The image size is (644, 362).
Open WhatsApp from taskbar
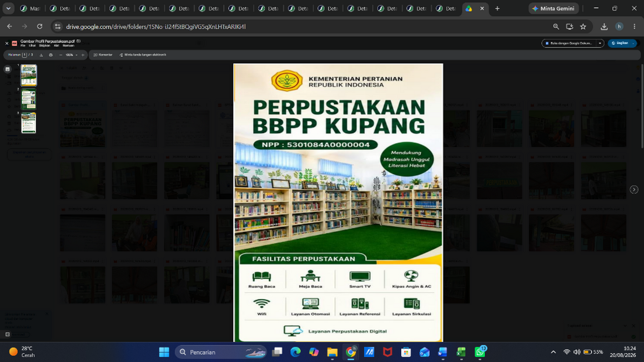click(480, 352)
